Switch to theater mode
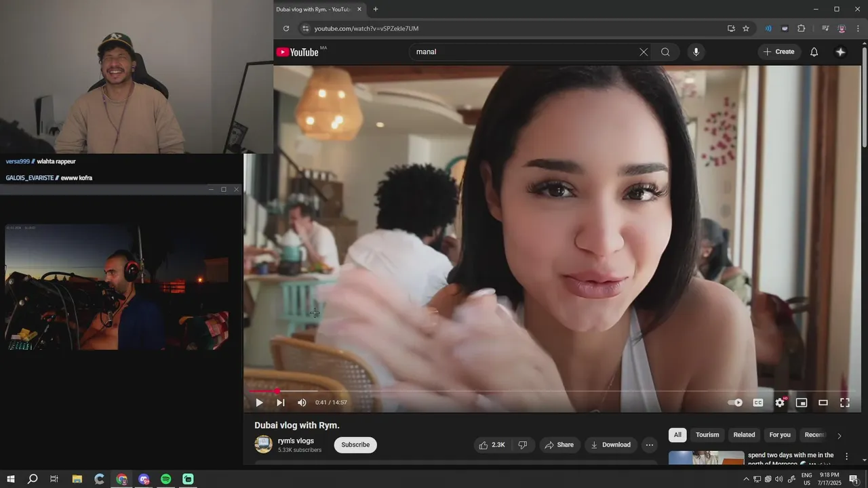 click(823, 403)
